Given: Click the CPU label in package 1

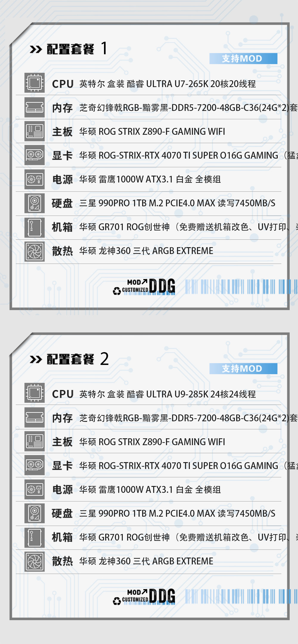Looking at the screenshot, I should point(63,84).
